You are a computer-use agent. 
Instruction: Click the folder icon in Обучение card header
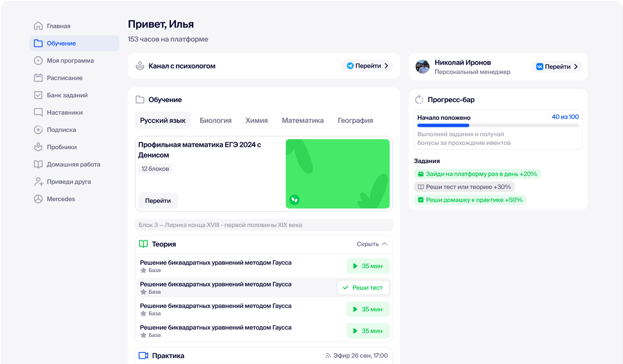click(x=140, y=100)
